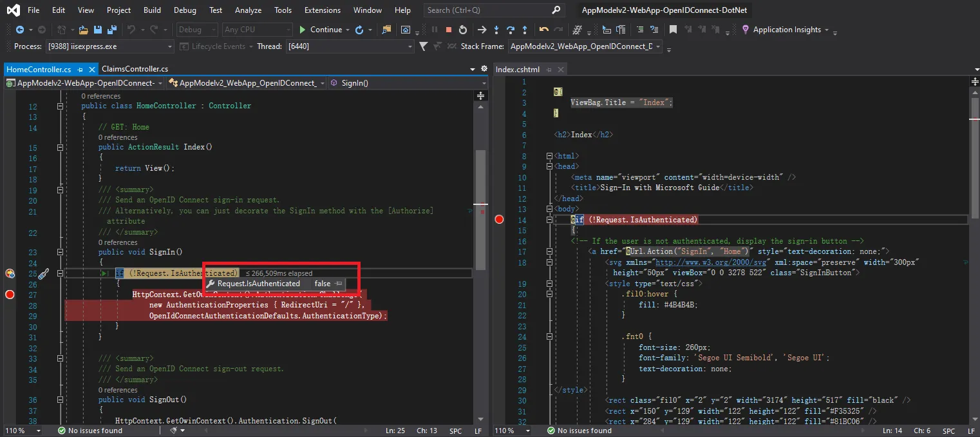
Task: Click the Step Over icon
Action: pyautogui.click(x=511, y=30)
